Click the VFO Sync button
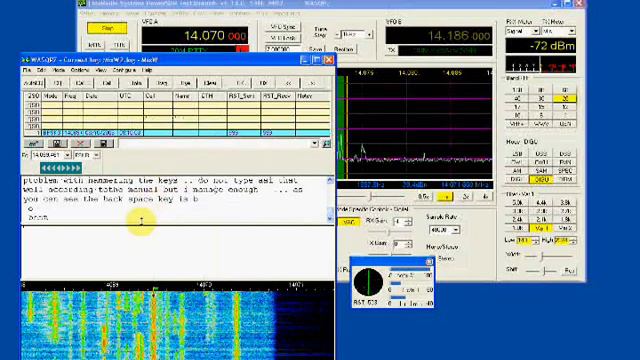Screen dimensions: 640x360 coord(283,27)
